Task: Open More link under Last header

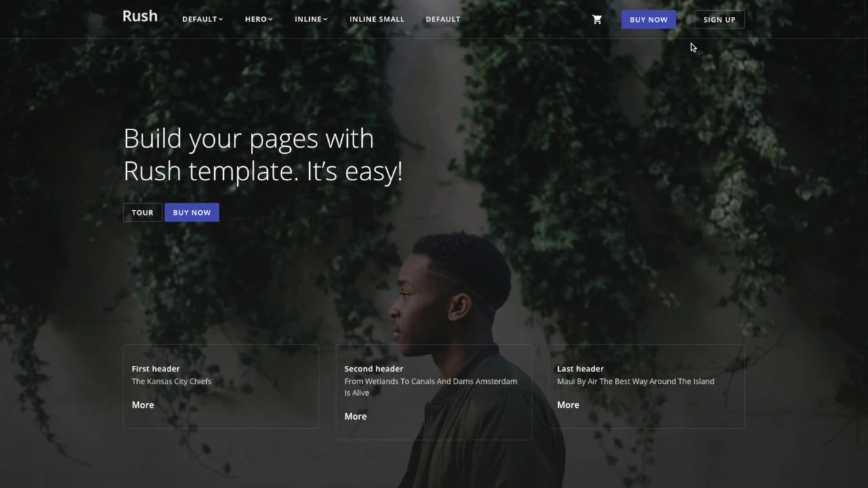Action: (568, 405)
